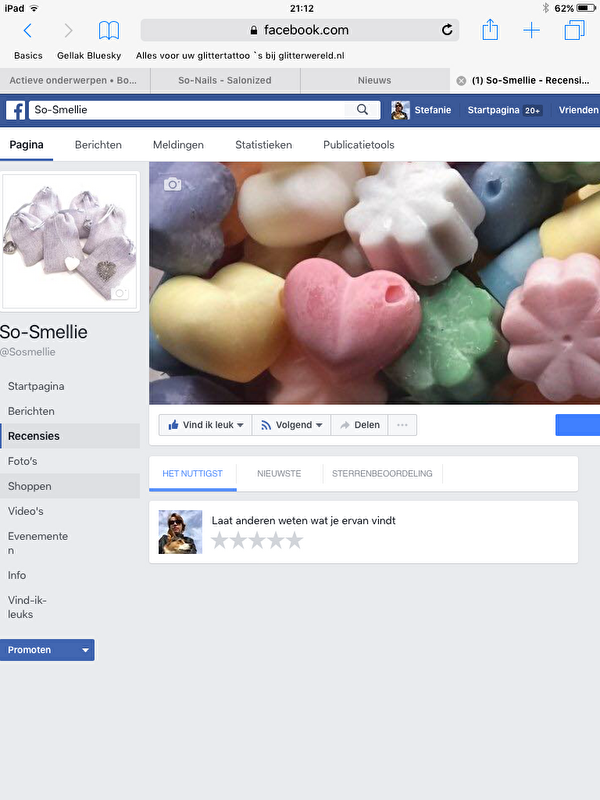
Task: Open Shoppen in the sidebar
Action: click(x=30, y=486)
